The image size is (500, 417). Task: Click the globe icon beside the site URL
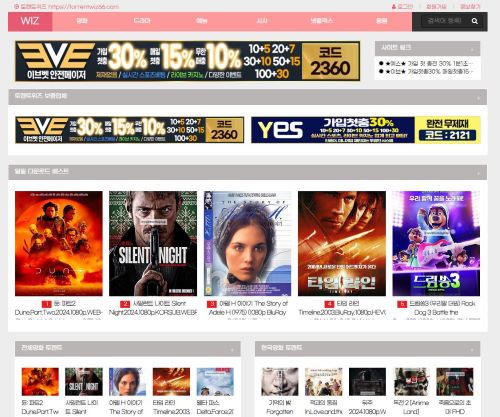17,6
